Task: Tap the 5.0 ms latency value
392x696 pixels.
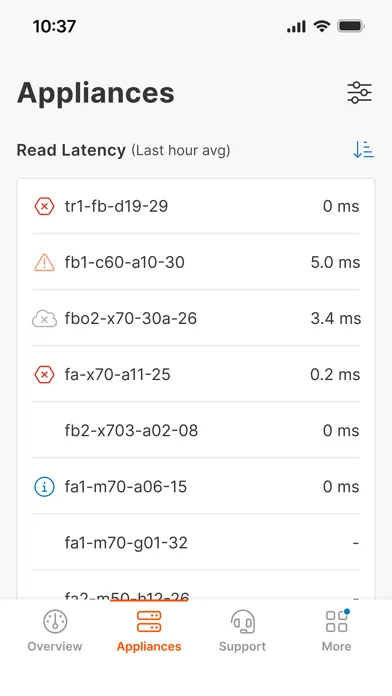Action: 335,262
